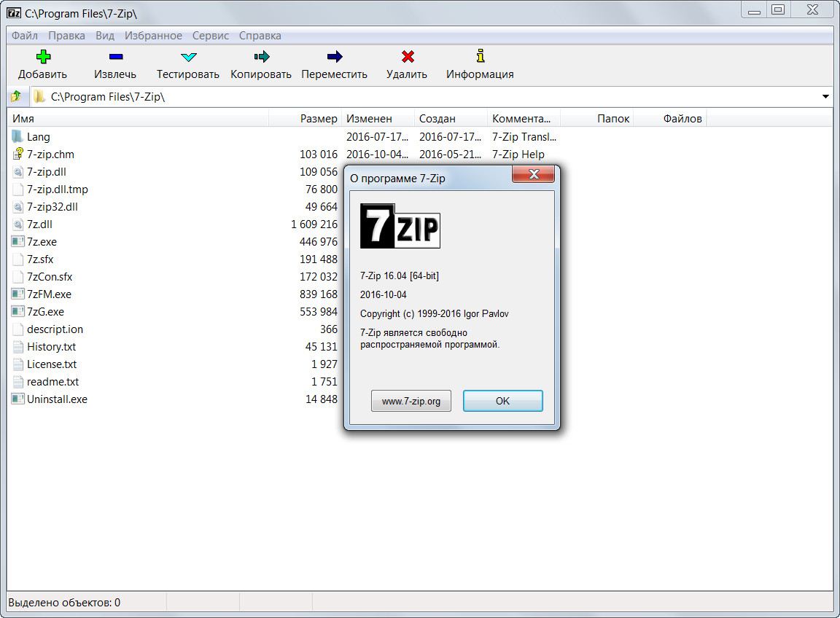Viewport: 840px width, 618px height.
Task: Select the 7z.exe application icon
Action: click(17, 241)
